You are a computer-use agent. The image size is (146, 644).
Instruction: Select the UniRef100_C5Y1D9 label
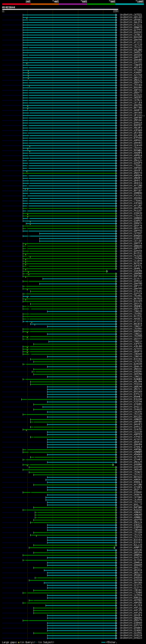[131, 532]
